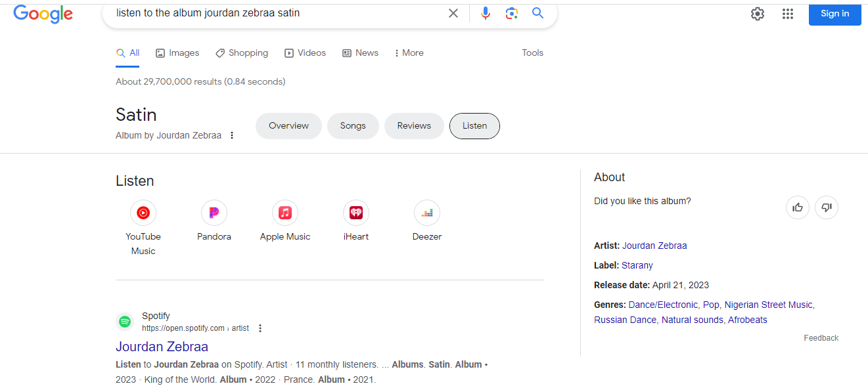
Task: Open the Starany label link
Action: click(637, 265)
